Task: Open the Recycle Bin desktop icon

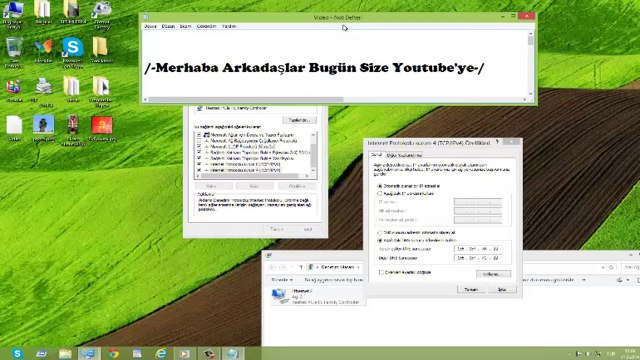Action: pos(14,47)
